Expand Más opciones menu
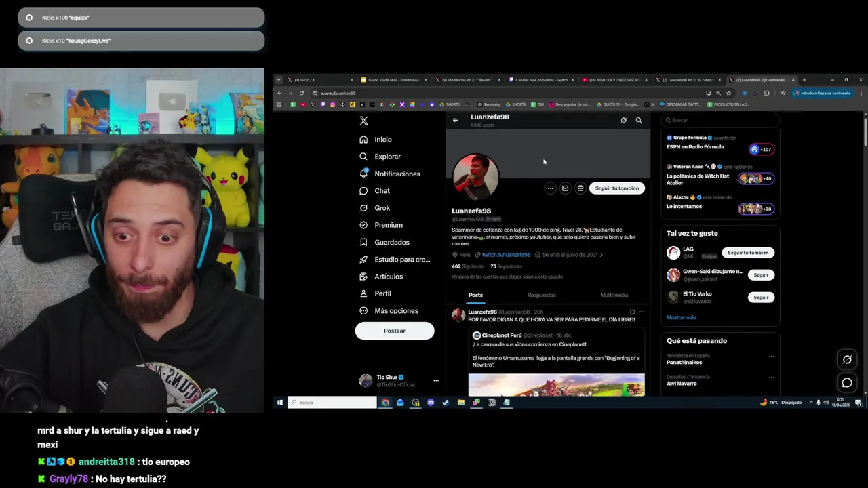868x488 pixels. tap(389, 311)
